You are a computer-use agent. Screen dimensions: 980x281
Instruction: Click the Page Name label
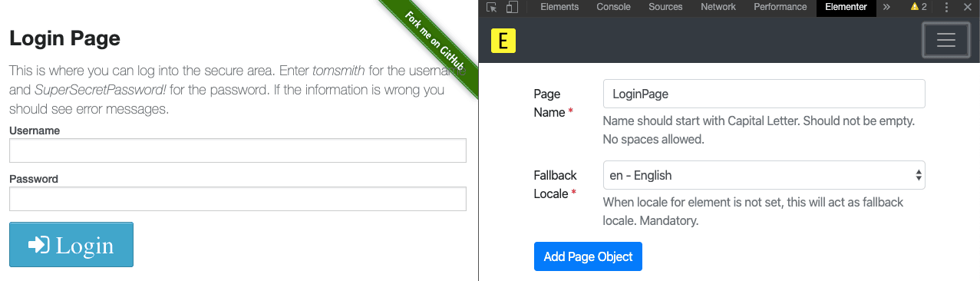click(x=554, y=103)
